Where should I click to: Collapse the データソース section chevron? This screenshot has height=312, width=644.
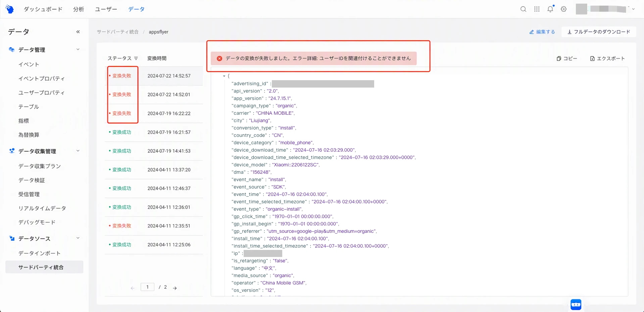tap(78, 238)
